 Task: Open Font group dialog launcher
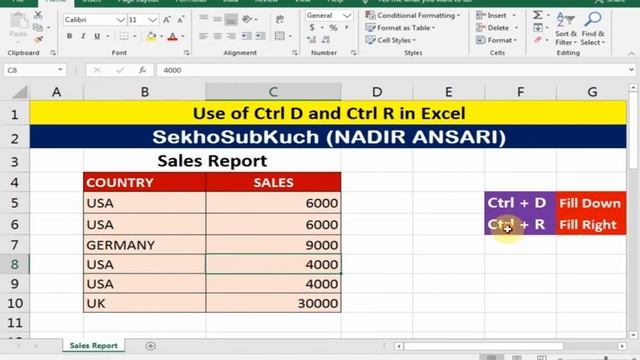point(187,53)
